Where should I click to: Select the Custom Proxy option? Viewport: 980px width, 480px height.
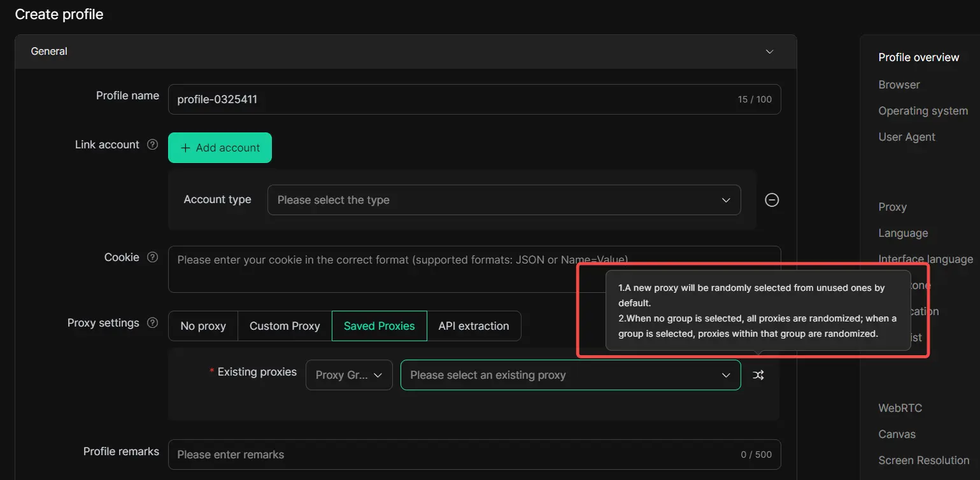pyautogui.click(x=285, y=326)
